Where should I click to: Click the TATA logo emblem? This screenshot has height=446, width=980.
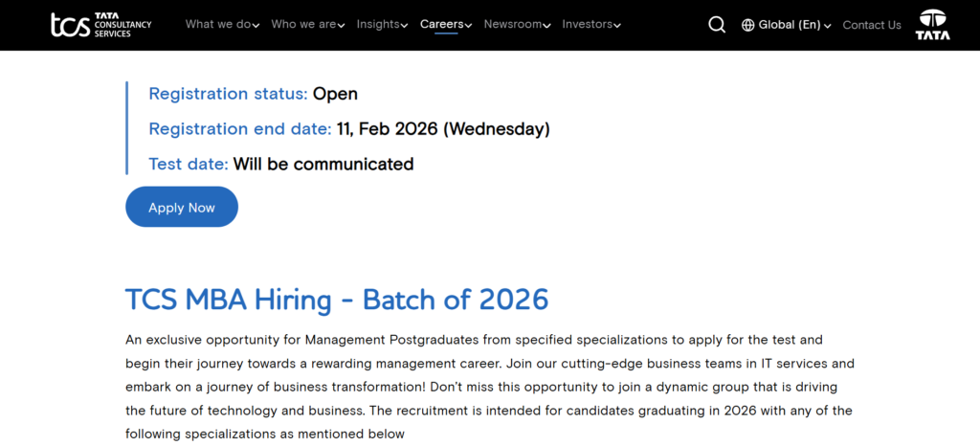click(x=932, y=25)
